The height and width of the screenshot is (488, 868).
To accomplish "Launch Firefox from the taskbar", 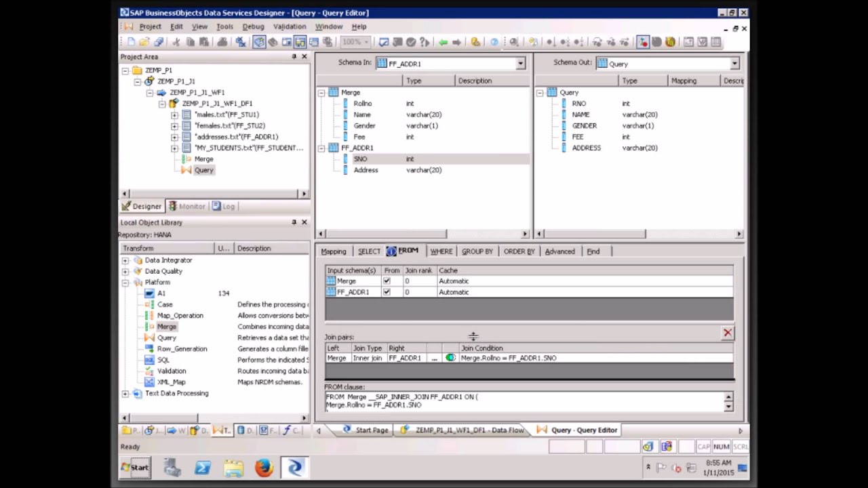I will coord(264,468).
